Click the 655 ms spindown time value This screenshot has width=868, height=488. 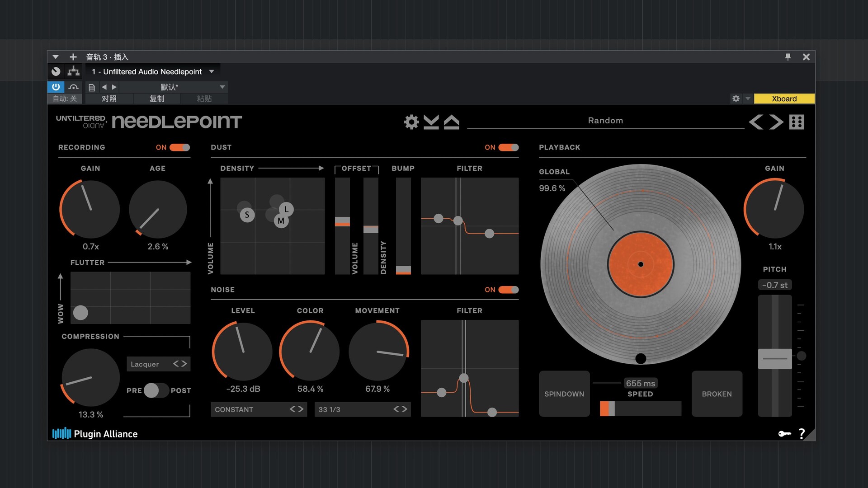tap(641, 383)
